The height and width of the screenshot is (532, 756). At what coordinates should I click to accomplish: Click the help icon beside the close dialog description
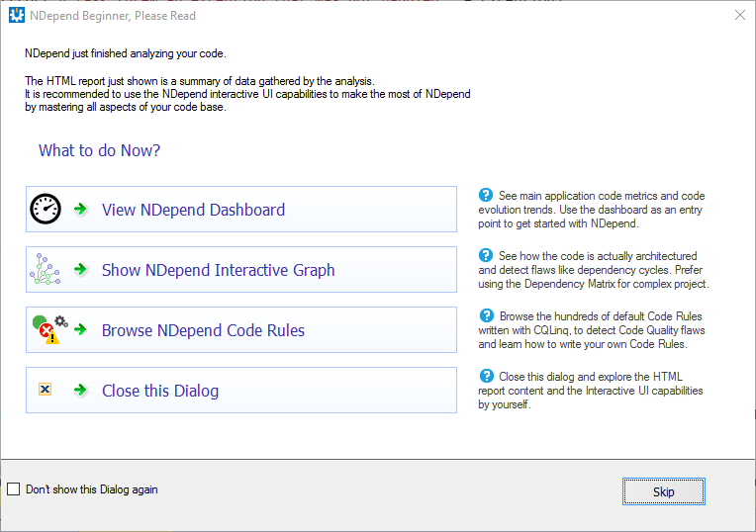[x=487, y=376]
